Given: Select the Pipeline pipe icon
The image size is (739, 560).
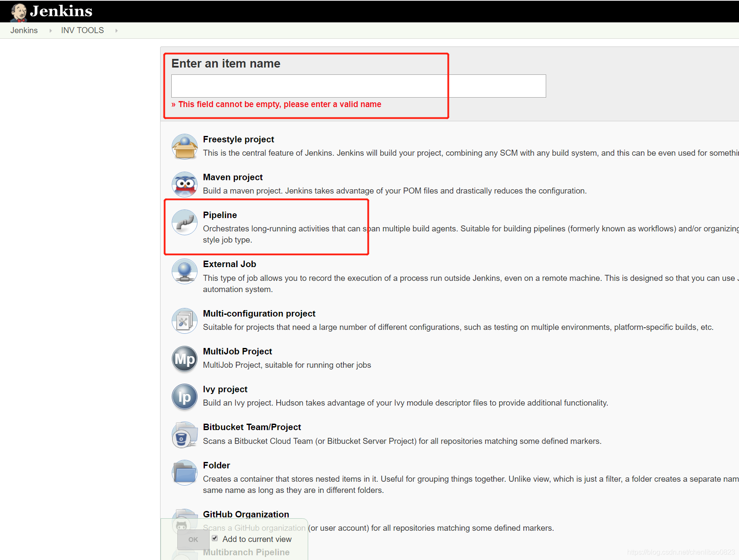Looking at the screenshot, I should [185, 222].
